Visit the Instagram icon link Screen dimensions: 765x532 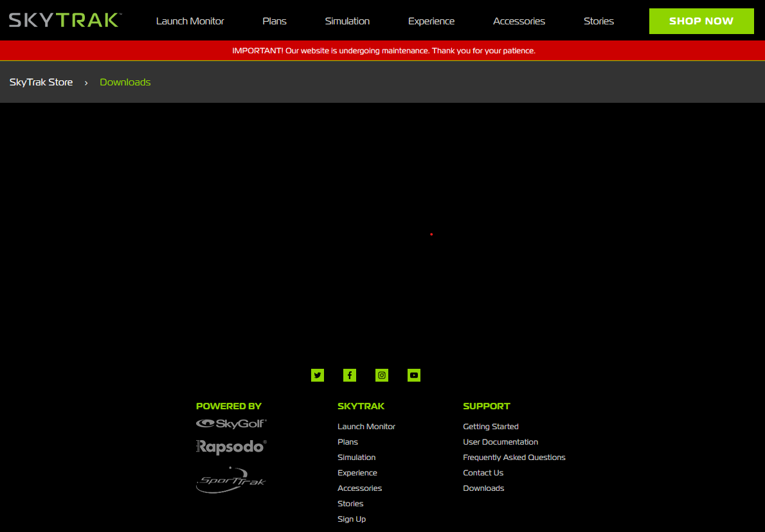point(382,375)
